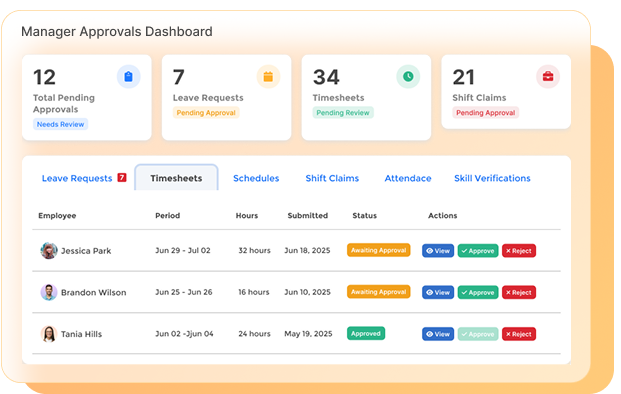Click the orange calendar icon on Leave Requests card
Viewport: 621px width, 394px height.
[x=268, y=76]
